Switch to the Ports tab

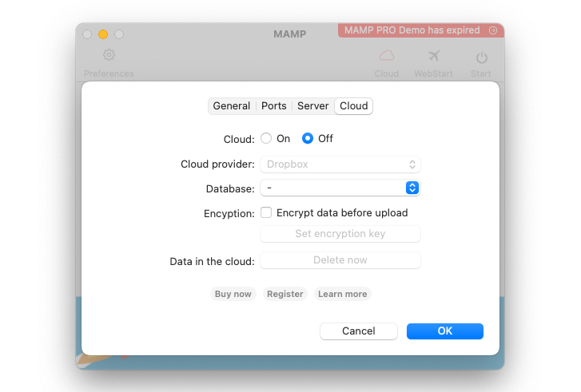click(274, 106)
